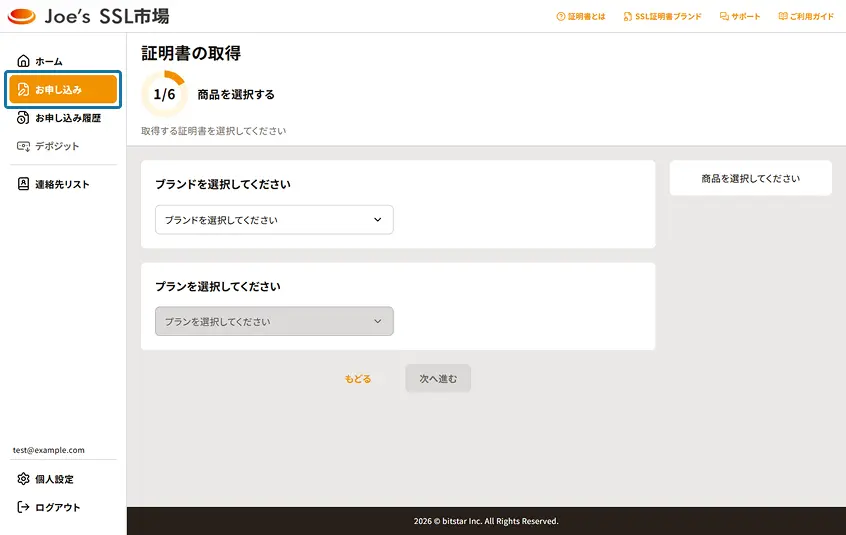846x535 pixels.
Task: Click the プランを選択してください section heading
Action: point(218,286)
